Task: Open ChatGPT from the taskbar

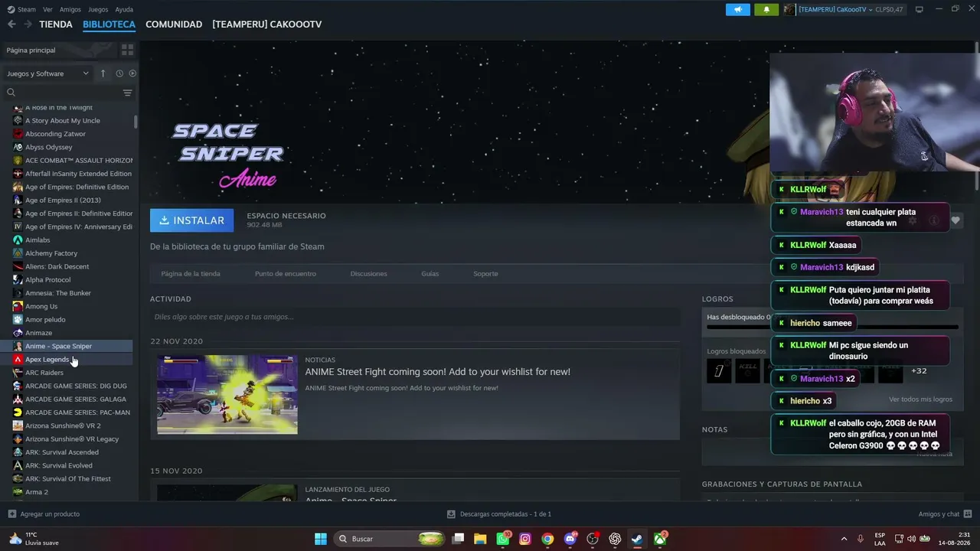Action: (x=615, y=539)
